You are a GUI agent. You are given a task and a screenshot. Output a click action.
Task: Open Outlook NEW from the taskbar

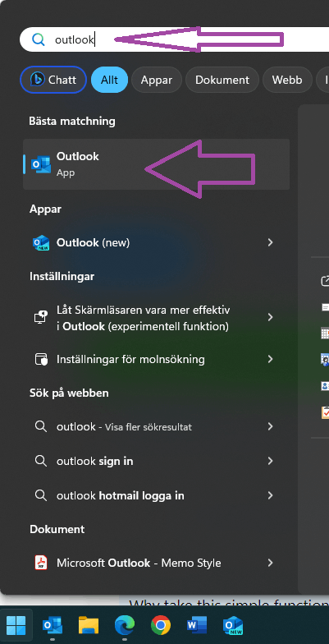pyautogui.click(x=233, y=624)
